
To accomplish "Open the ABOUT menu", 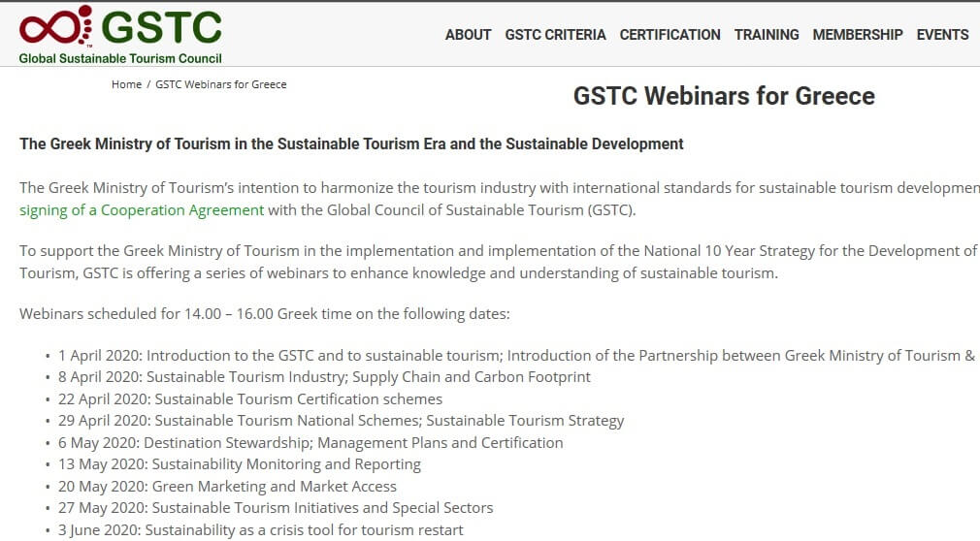I will 468,35.
